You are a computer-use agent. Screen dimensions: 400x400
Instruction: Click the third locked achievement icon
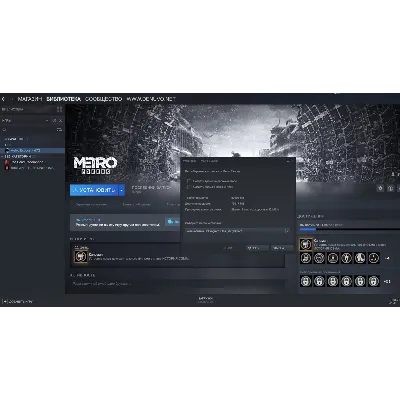click(333, 281)
